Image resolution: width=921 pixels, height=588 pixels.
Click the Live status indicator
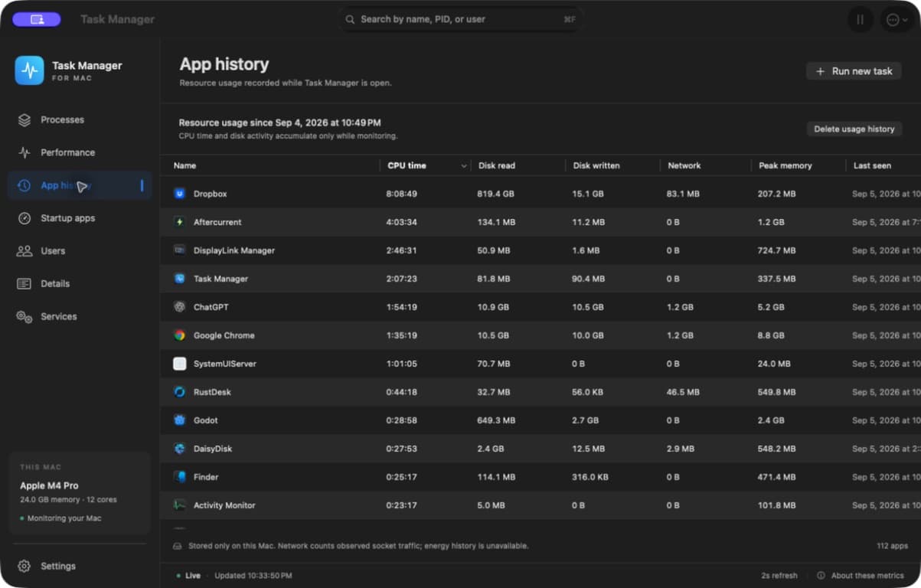188,576
